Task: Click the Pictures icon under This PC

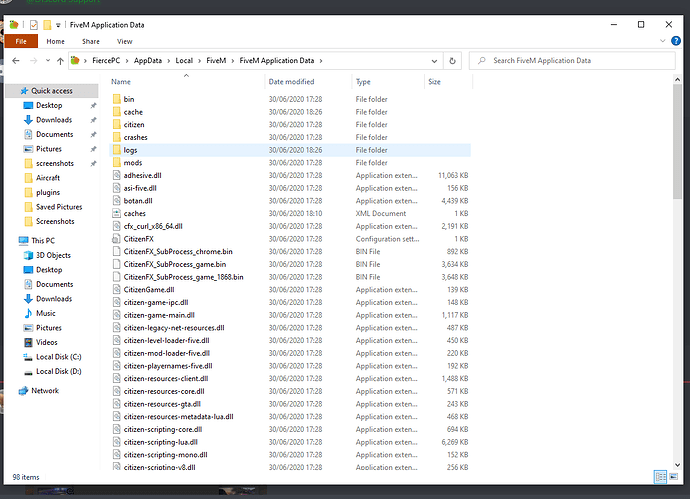Action: pyautogui.click(x=28, y=328)
